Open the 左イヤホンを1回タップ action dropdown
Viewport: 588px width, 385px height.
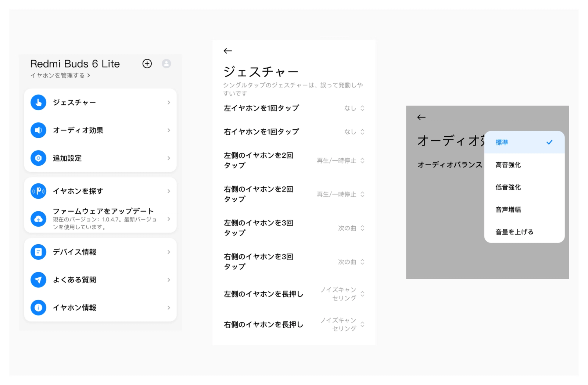(354, 108)
